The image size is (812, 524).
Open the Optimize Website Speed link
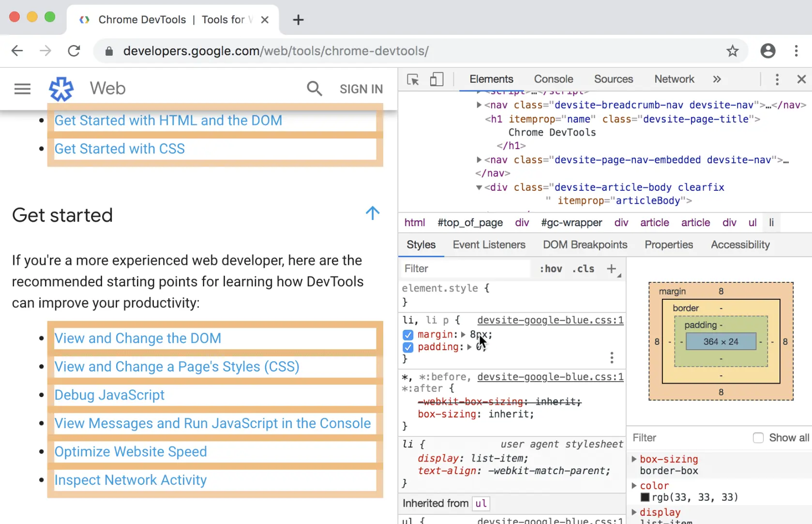click(131, 452)
